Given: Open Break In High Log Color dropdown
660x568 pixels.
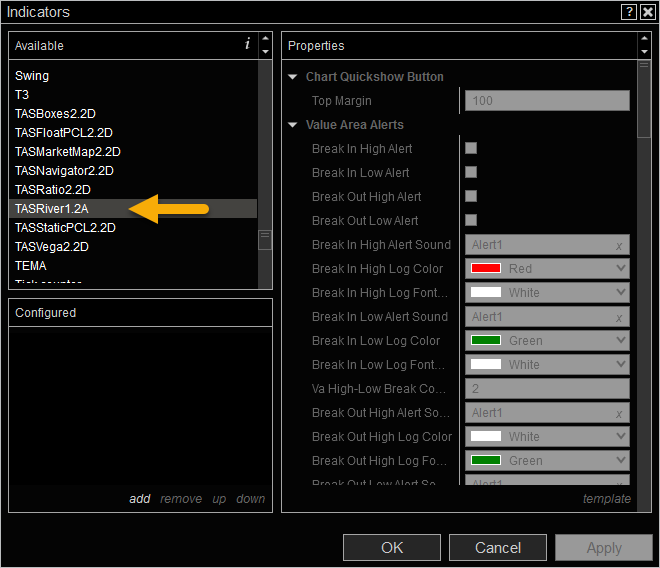Looking at the screenshot, I should click(547, 269).
